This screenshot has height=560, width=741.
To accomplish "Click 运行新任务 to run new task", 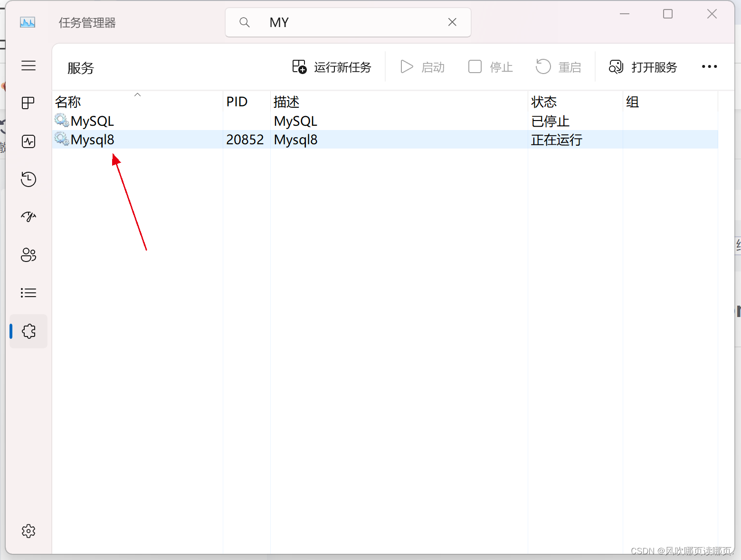I will [332, 67].
